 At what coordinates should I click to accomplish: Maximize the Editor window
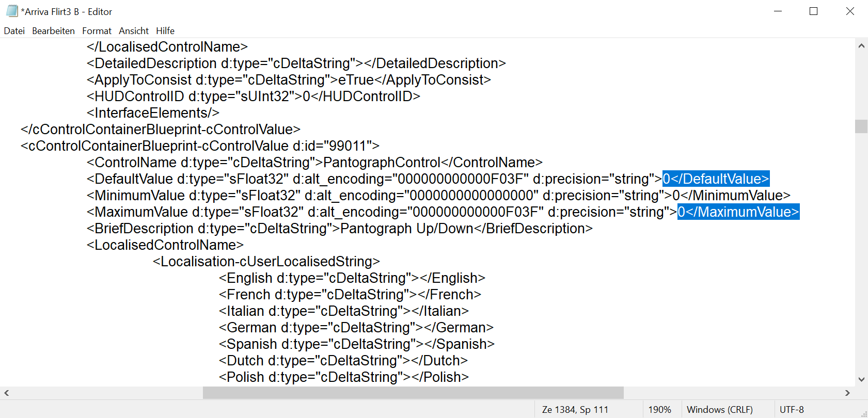tap(814, 11)
